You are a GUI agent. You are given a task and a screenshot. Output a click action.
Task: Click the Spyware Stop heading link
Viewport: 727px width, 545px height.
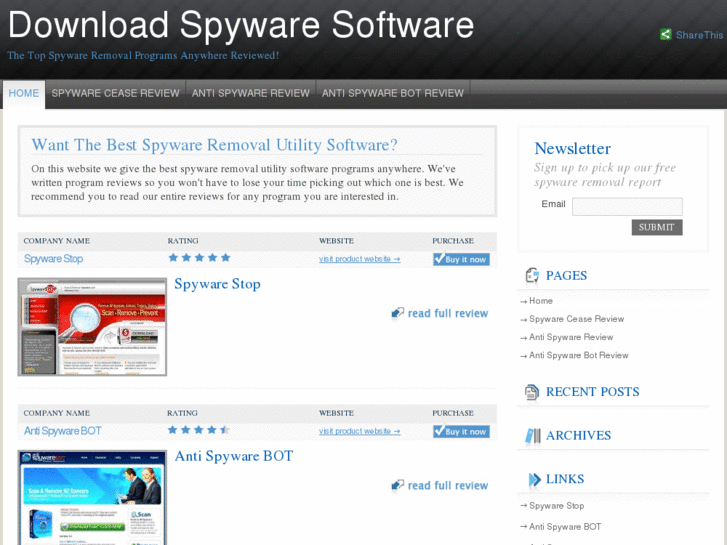point(217,284)
